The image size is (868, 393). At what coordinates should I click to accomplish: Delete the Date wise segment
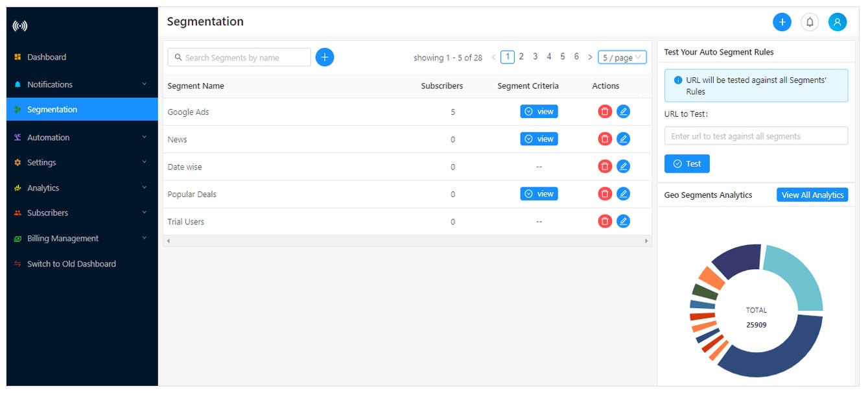605,167
